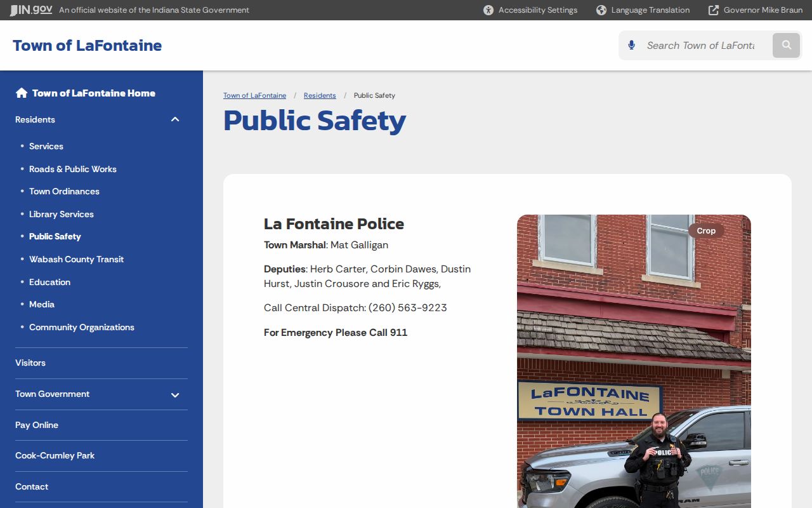The image size is (812, 508).
Task: Focus the Search Town of LaFontaine field
Action: coord(700,45)
